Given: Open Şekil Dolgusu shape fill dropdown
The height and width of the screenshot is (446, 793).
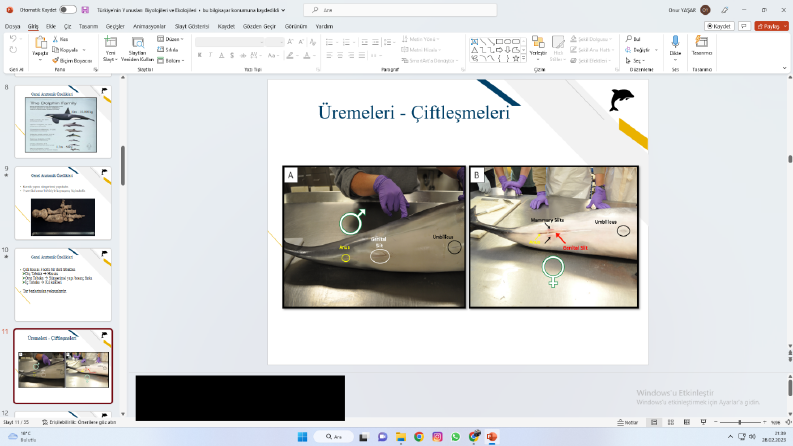Looking at the screenshot, I should click(x=590, y=39).
